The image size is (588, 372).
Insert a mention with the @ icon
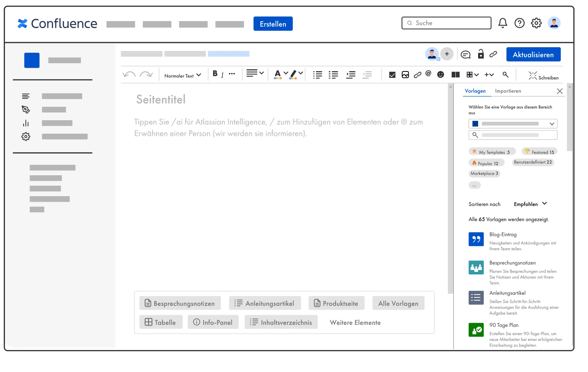tap(428, 74)
